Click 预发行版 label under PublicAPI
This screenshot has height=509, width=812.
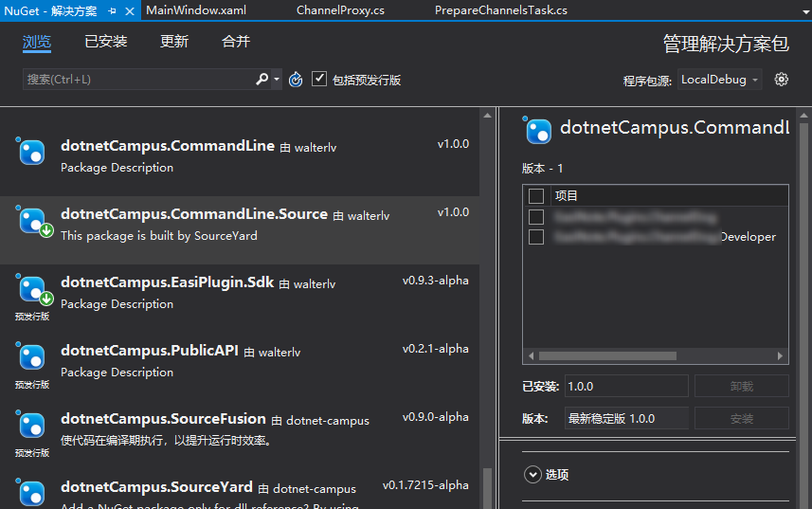31,385
